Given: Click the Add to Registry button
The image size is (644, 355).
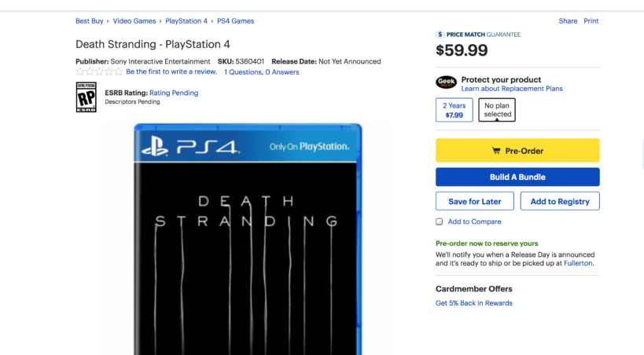Looking at the screenshot, I should click(560, 201).
